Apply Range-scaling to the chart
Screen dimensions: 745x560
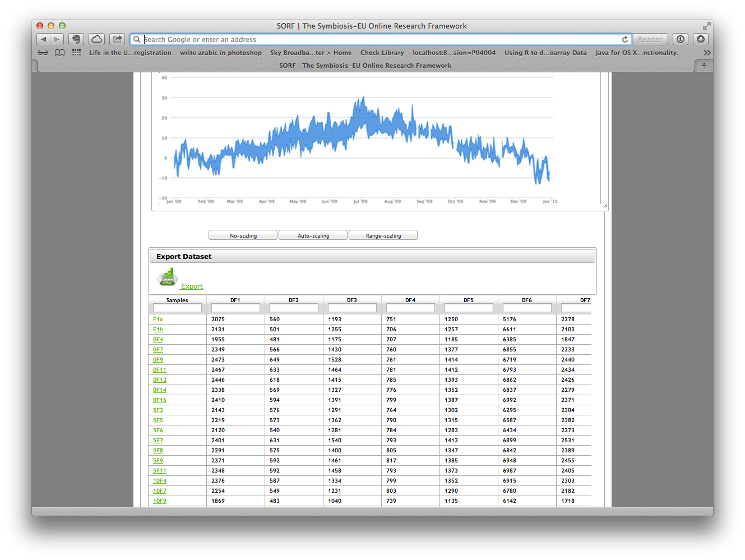(x=383, y=235)
